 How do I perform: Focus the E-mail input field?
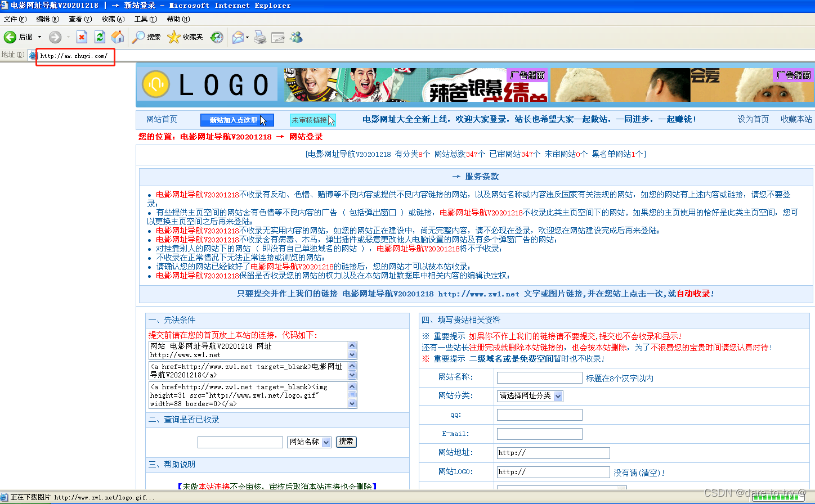[x=540, y=434]
